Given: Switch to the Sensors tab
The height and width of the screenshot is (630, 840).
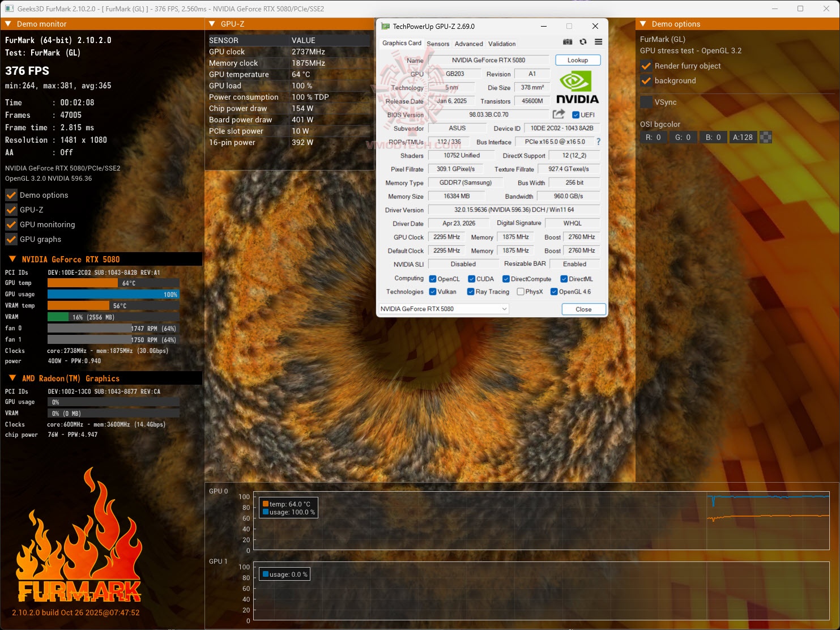Looking at the screenshot, I should 438,44.
